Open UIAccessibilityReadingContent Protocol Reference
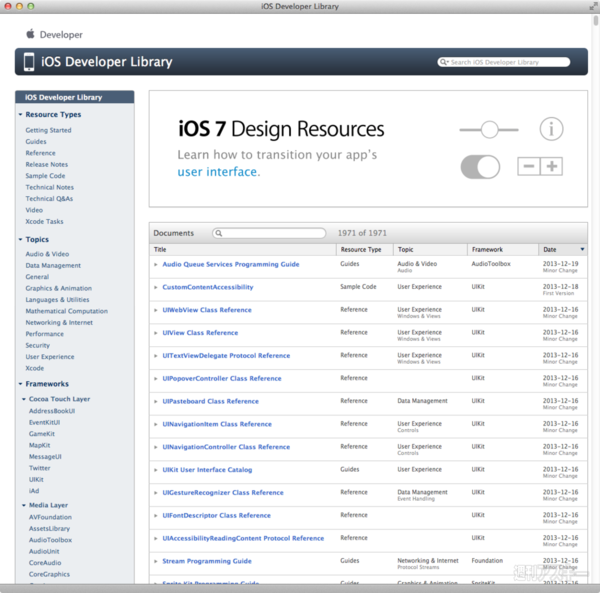 (x=243, y=538)
